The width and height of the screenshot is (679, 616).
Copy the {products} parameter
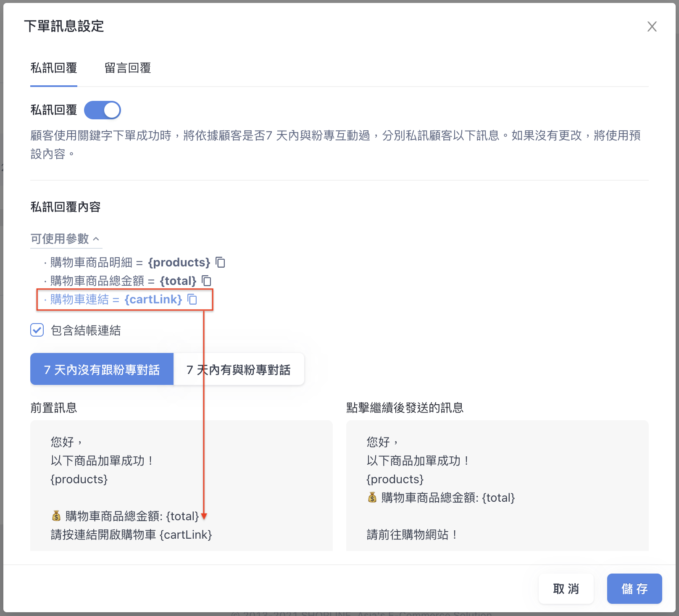click(221, 262)
